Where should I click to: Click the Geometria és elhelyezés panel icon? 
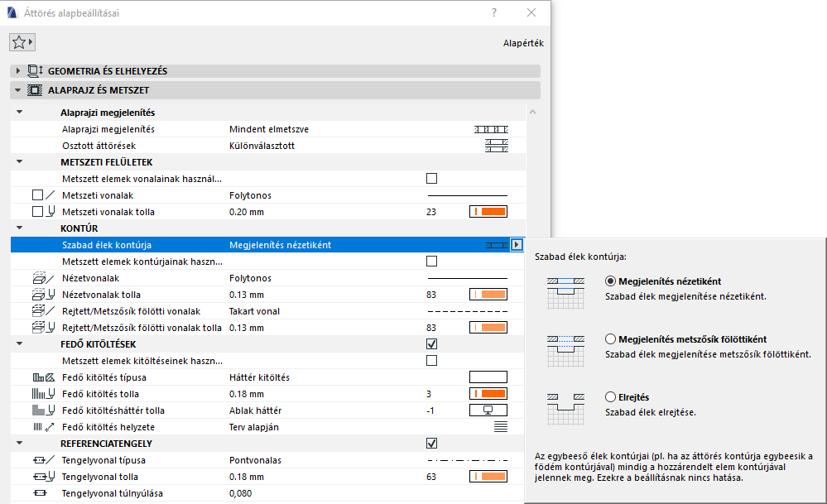[x=35, y=70]
